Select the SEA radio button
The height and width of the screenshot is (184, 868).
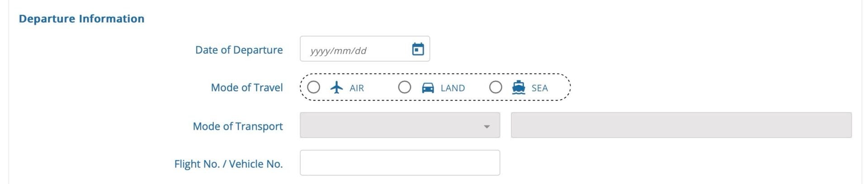[x=495, y=87]
